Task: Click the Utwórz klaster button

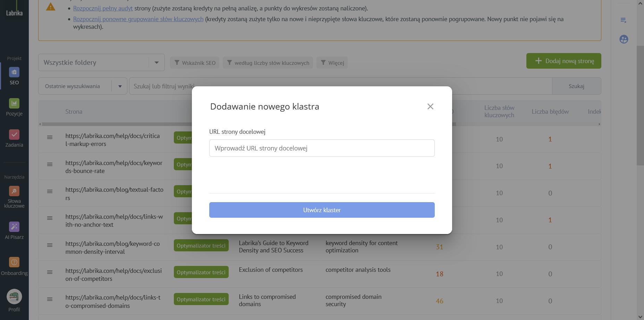Action: [322, 210]
